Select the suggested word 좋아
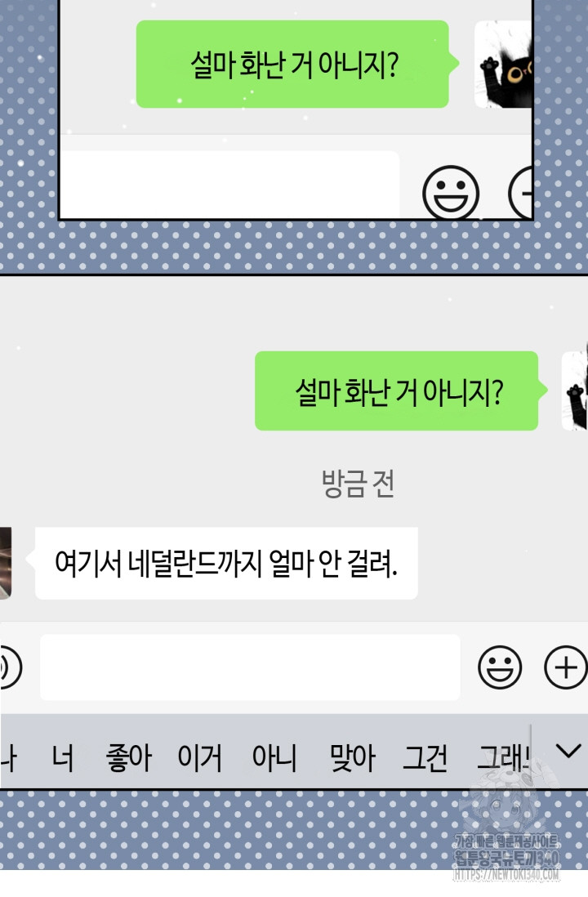The image size is (588, 897). 129,758
